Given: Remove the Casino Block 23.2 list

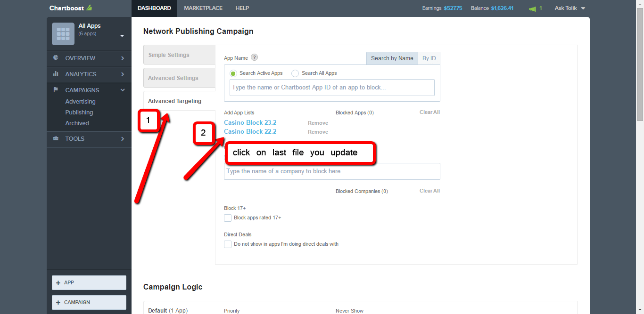Looking at the screenshot, I should pos(318,123).
